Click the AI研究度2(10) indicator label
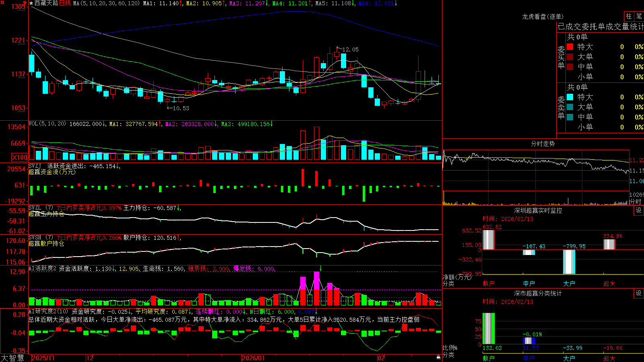Viewport: 644px width, 362px height. pyautogui.click(x=49, y=311)
